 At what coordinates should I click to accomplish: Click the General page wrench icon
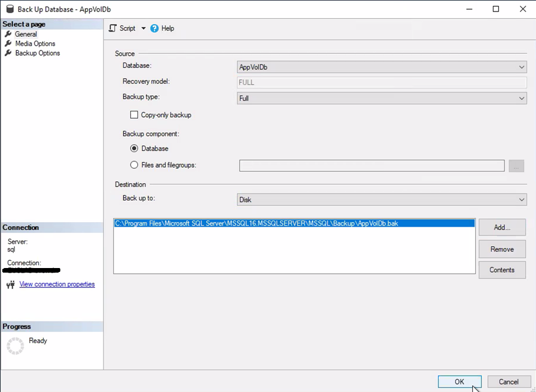(x=8, y=34)
